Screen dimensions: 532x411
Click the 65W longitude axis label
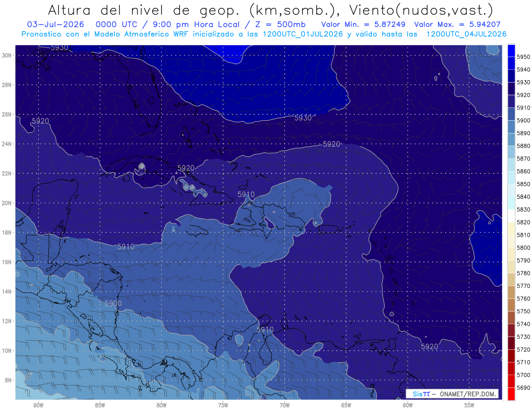pyautogui.click(x=346, y=405)
